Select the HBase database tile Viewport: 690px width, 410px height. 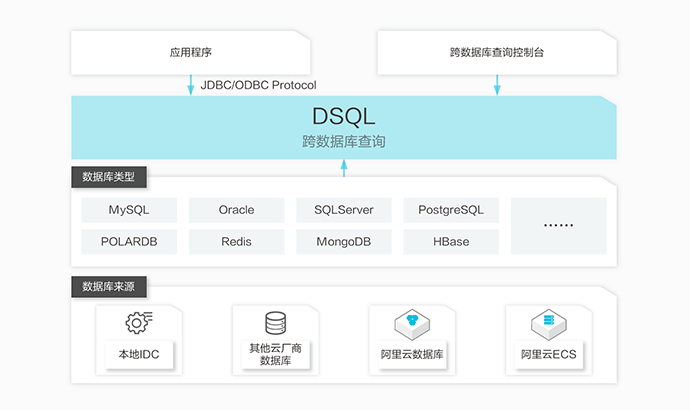451,242
